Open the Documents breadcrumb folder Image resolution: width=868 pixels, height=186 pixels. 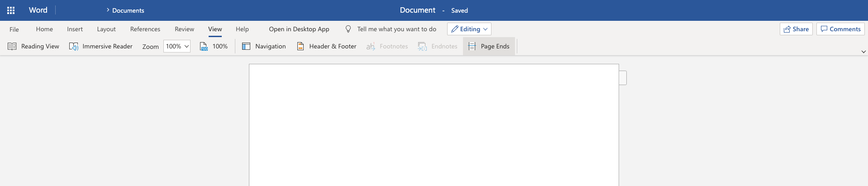pyautogui.click(x=128, y=10)
